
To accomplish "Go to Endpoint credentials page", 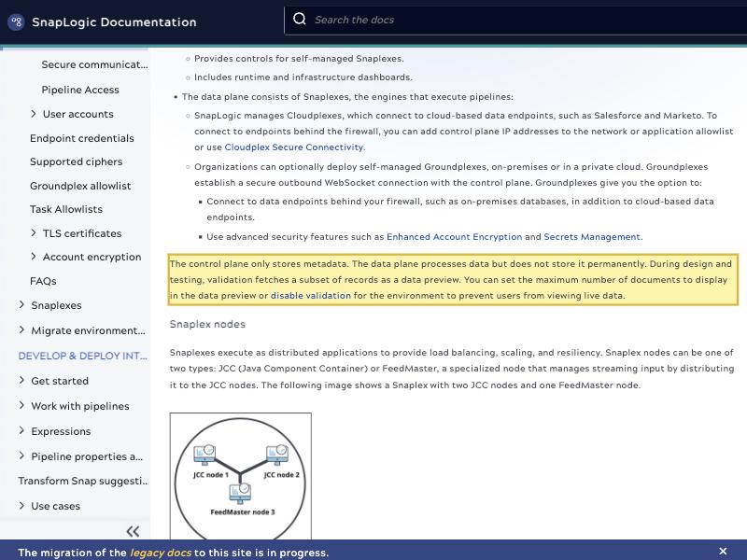I will point(82,138).
